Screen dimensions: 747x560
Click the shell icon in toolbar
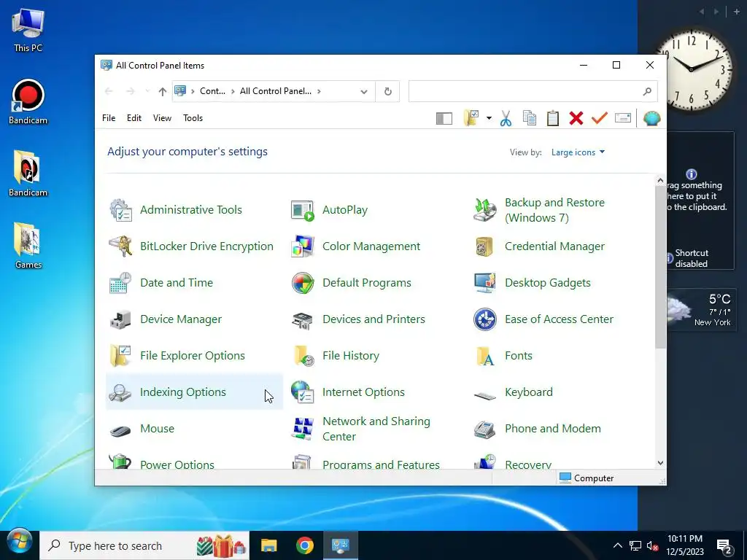click(651, 118)
